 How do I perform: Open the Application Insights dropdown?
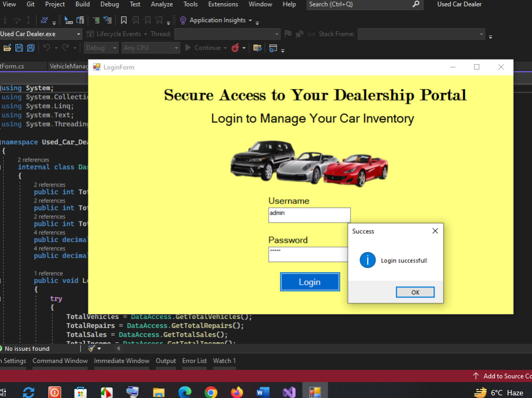251,20
